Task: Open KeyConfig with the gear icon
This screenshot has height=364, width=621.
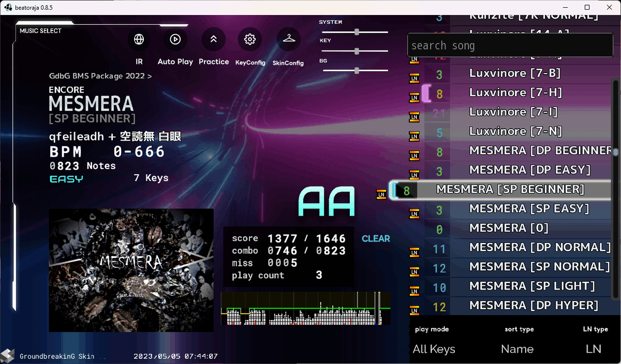Action: pos(250,39)
